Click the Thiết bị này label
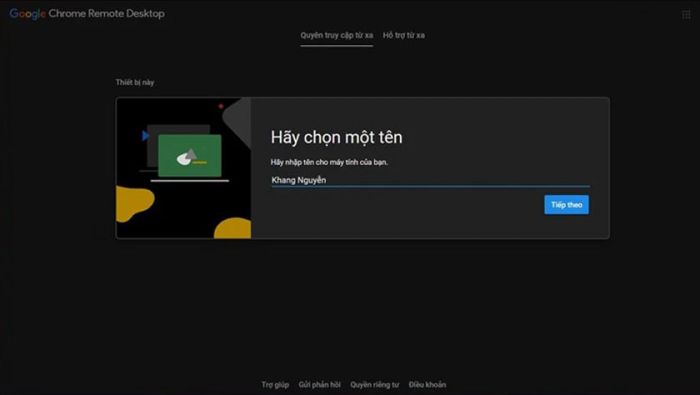The width and height of the screenshot is (700, 395). pyautogui.click(x=135, y=82)
